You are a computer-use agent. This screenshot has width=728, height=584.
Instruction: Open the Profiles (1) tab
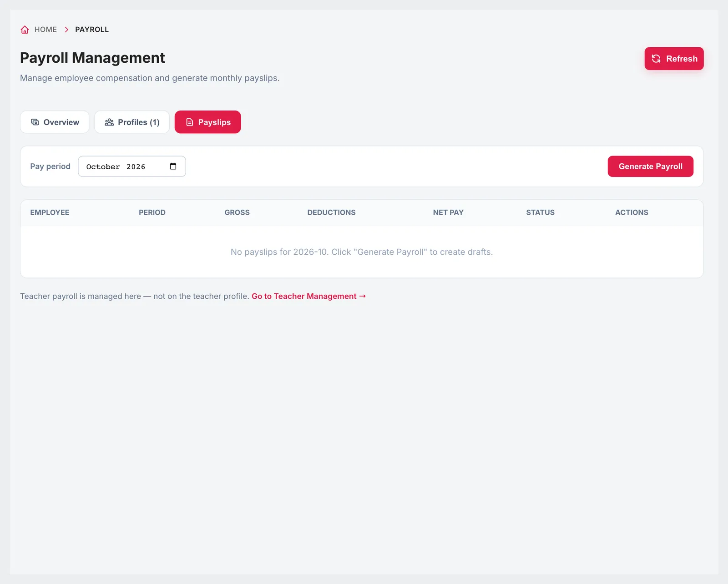[132, 122]
